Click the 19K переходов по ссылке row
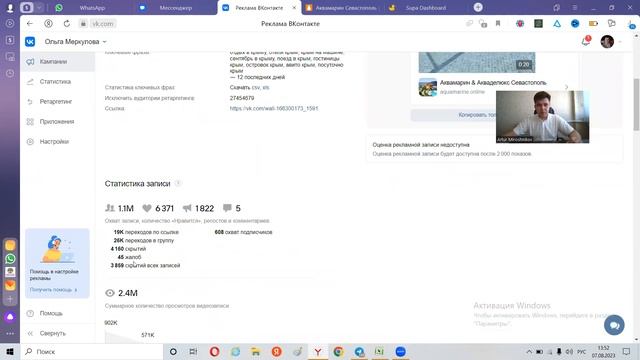Viewport: 640px width, 360px height. (146, 232)
